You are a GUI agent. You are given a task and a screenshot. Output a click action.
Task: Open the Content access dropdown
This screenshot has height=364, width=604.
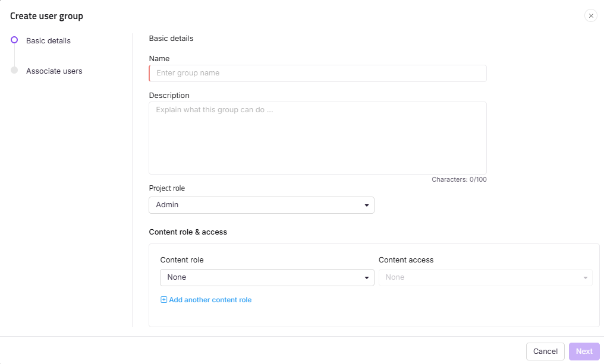(x=486, y=277)
